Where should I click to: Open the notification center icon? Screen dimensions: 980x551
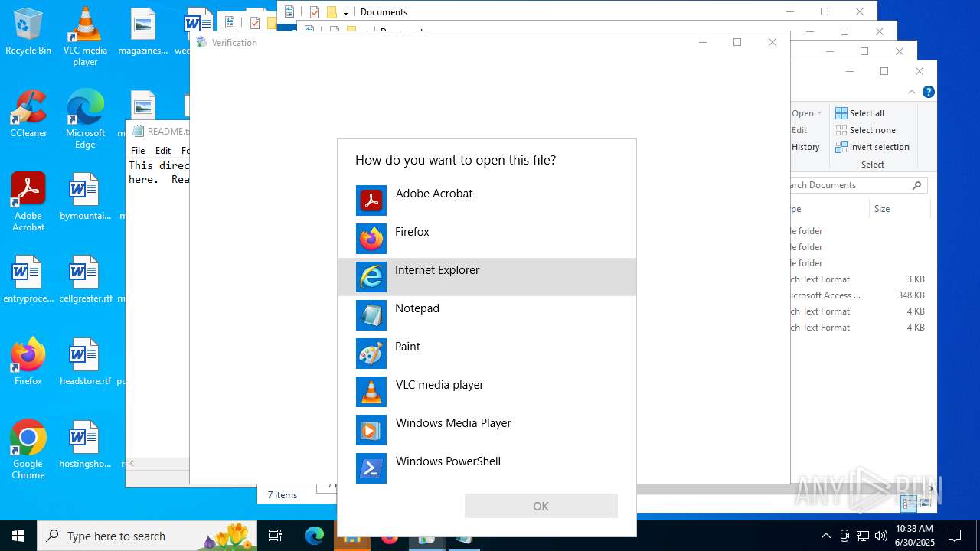[955, 536]
